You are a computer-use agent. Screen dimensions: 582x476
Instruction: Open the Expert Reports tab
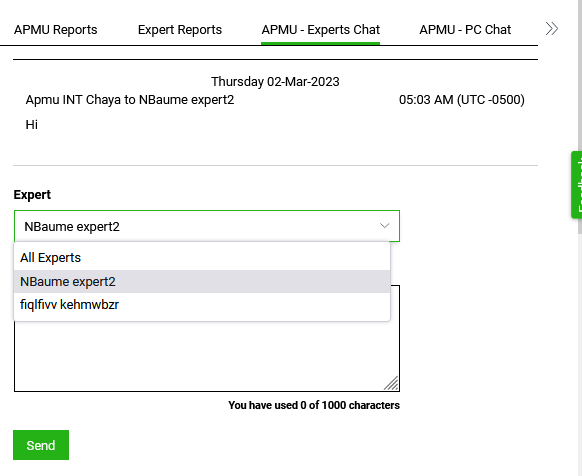[x=180, y=30]
